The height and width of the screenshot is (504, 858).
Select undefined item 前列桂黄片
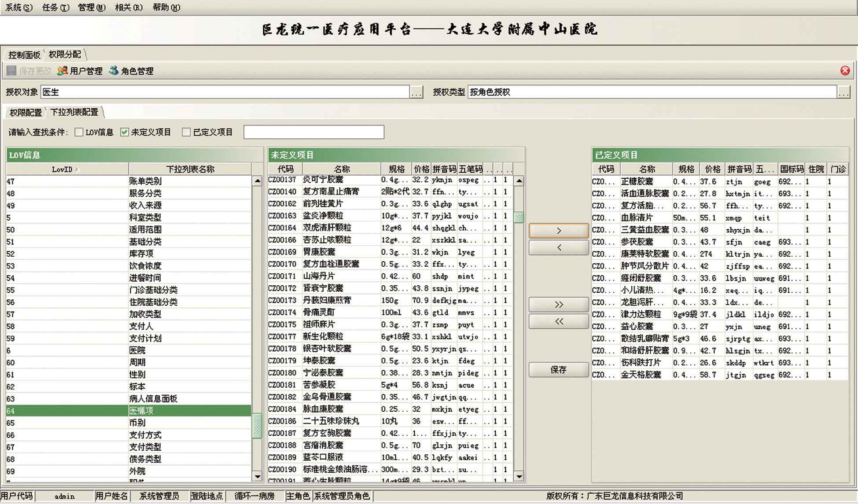coord(390,204)
